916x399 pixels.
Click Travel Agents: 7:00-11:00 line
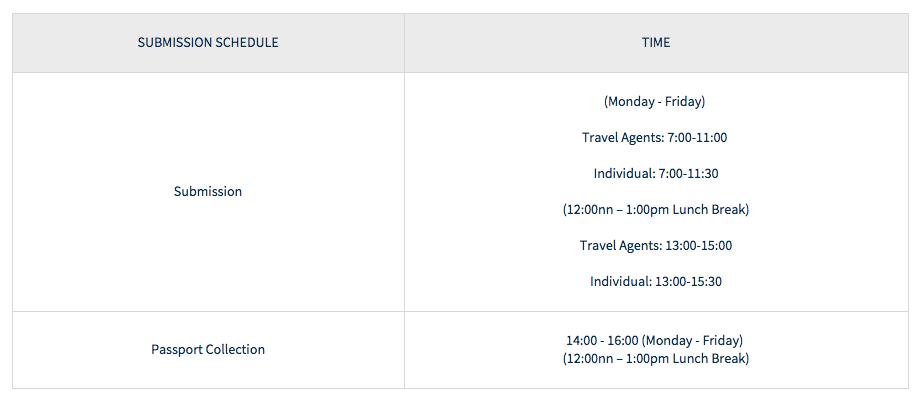pyautogui.click(x=654, y=138)
